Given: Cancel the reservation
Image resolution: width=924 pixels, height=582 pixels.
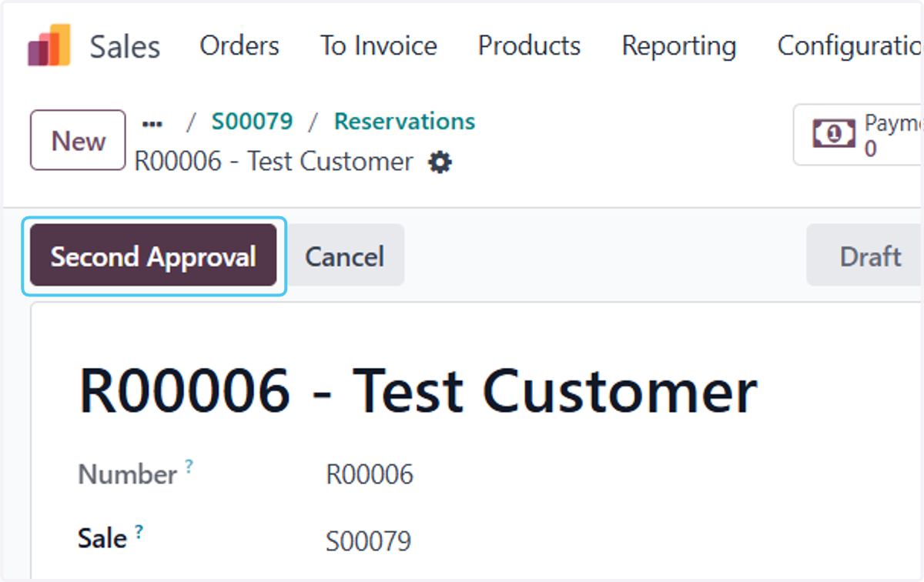Looking at the screenshot, I should coord(344,256).
